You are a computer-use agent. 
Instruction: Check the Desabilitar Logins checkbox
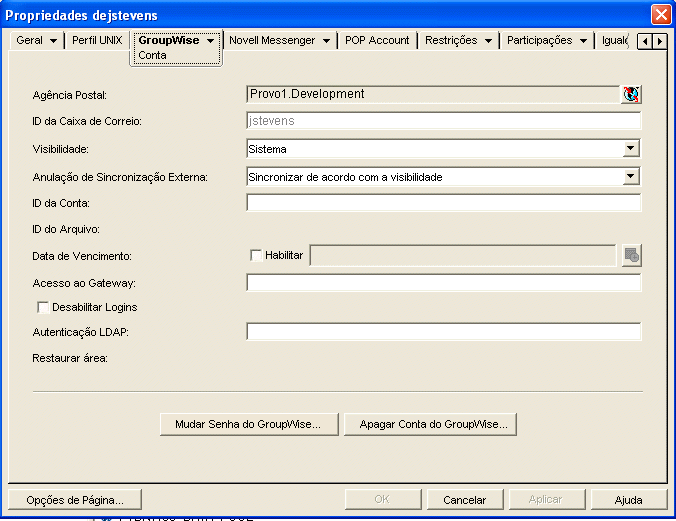click(x=43, y=307)
